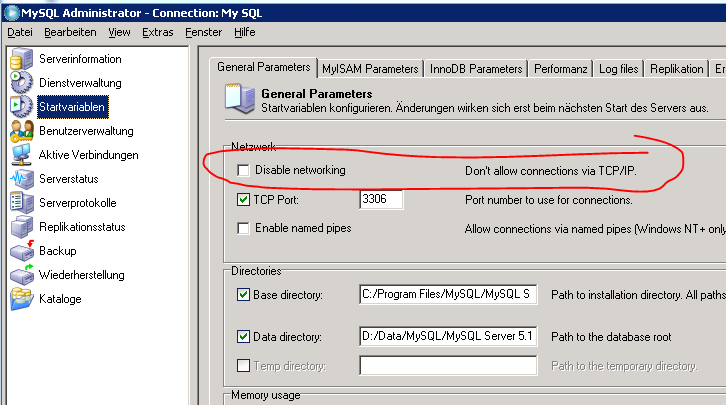Screen dimensions: 726x405
Task: Open Dienstverwaltung via its icon
Action: [20, 82]
